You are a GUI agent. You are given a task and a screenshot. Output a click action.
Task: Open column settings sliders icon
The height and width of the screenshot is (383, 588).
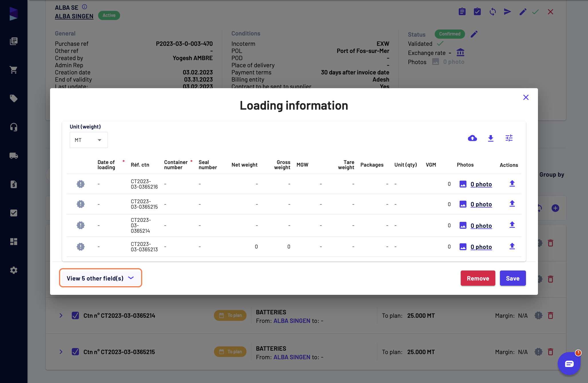point(509,138)
